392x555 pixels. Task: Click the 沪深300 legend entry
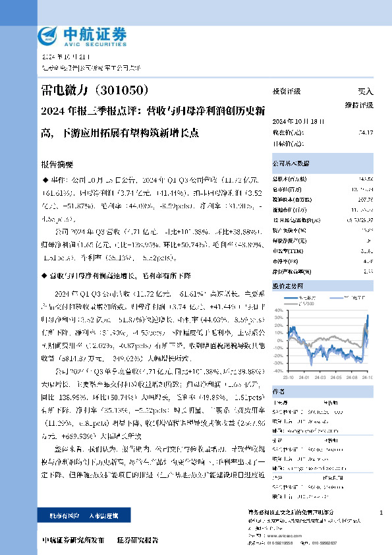click(299, 304)
